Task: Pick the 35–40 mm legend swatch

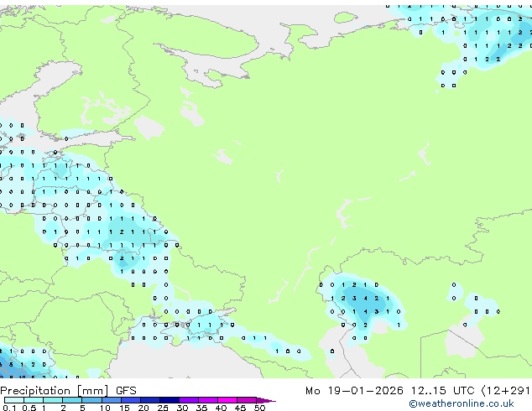Action: 208,400
